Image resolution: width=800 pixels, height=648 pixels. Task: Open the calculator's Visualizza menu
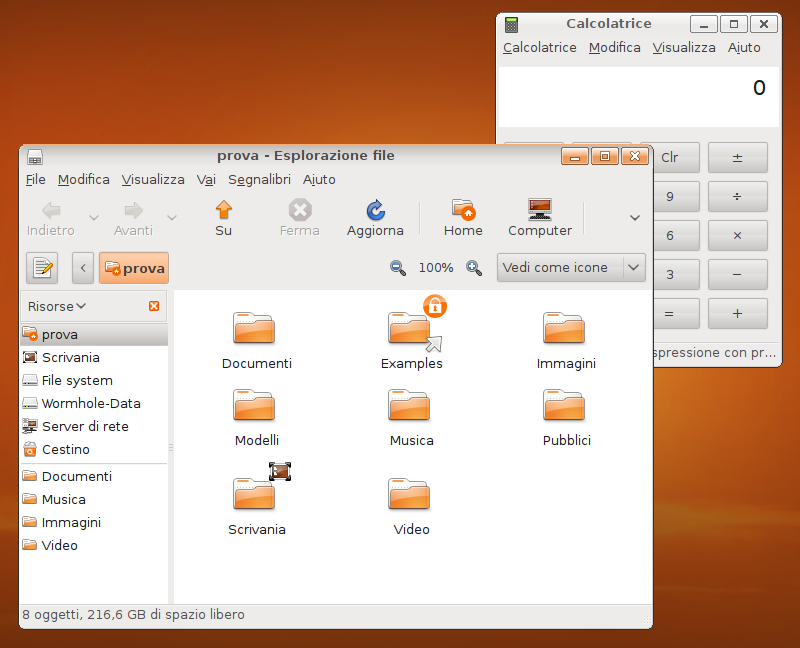point(684,47)
